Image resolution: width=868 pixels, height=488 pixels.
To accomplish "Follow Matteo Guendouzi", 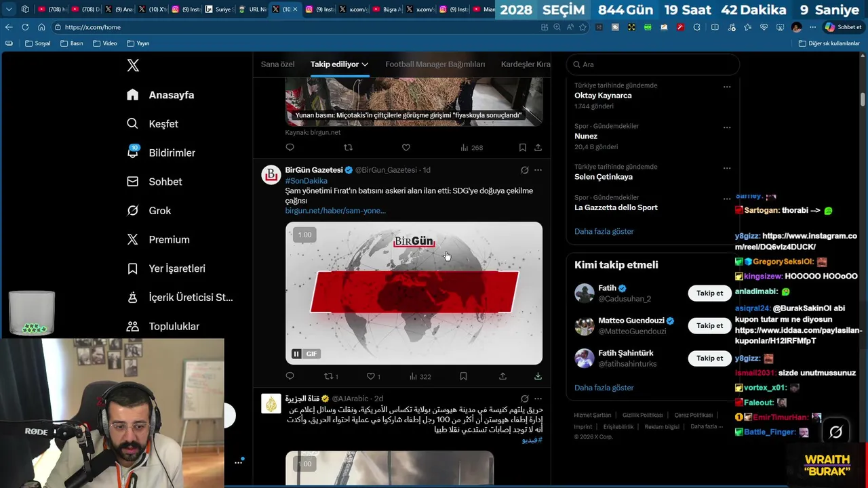I will (709, 325).
